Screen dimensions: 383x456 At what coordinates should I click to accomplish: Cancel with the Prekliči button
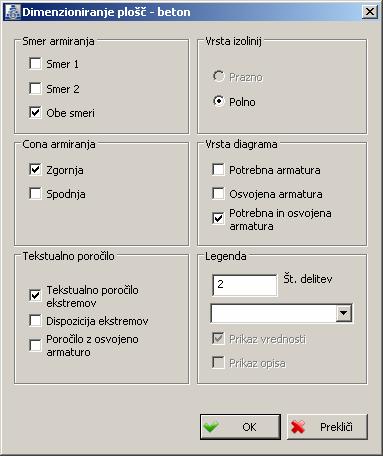tap(327, 427)
